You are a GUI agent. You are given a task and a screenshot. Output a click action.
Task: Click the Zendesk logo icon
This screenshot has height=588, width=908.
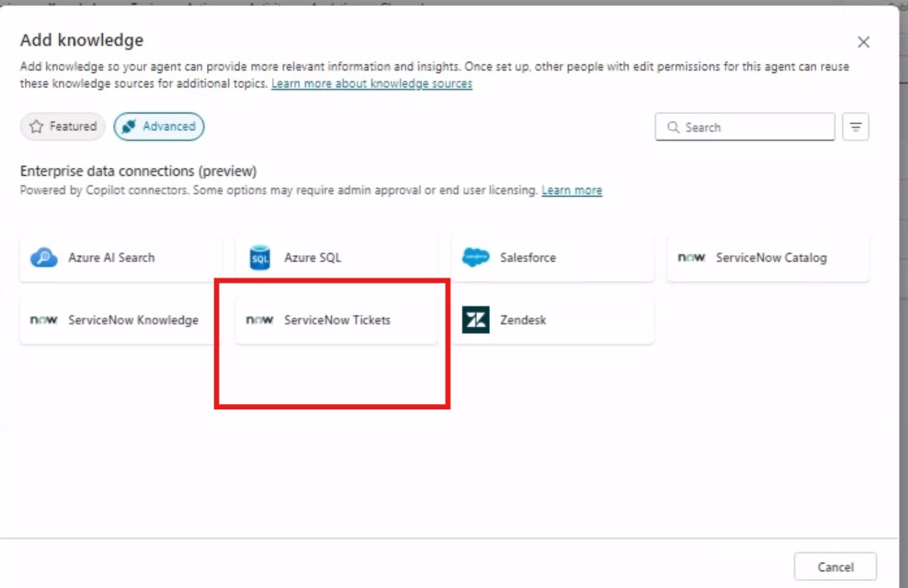tap(475, 320)
